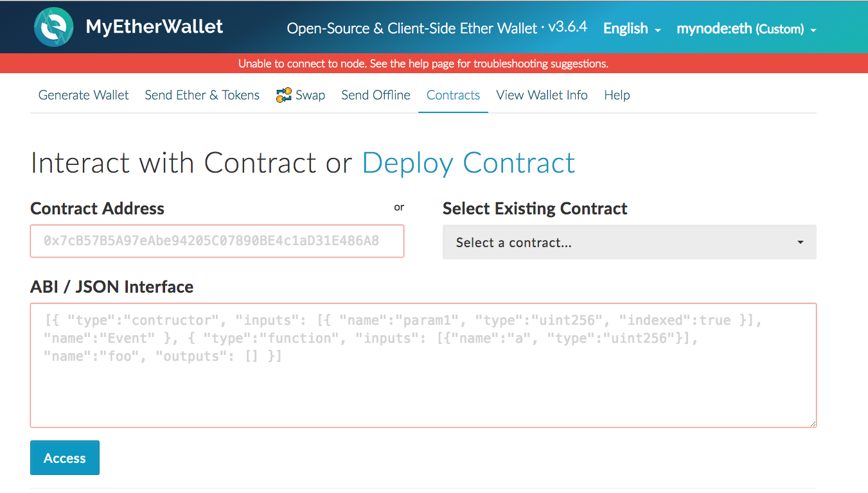Focus the ABI / JSON Interface text area
The width and height of the screenshot is (868, 493).
click(423, 365)
